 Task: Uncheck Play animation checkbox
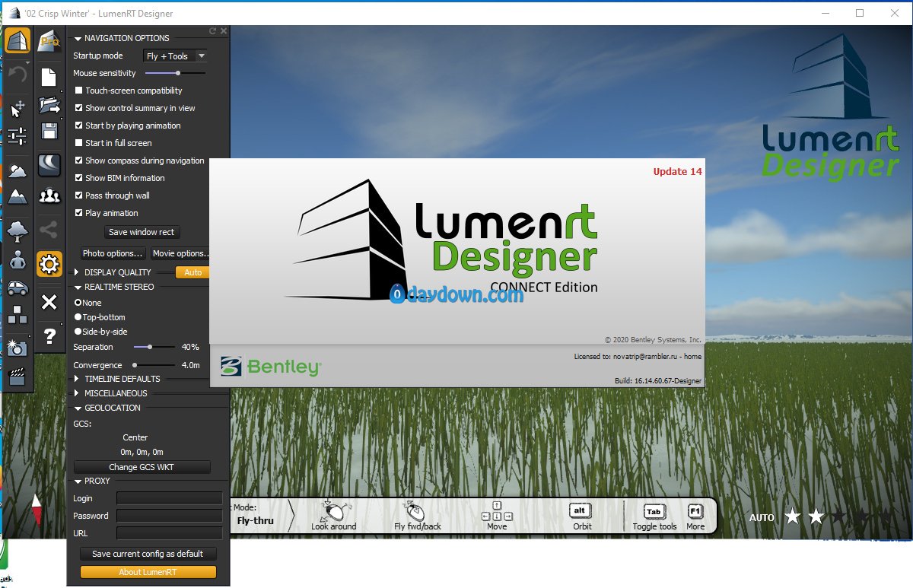click(x=78, y=213)
